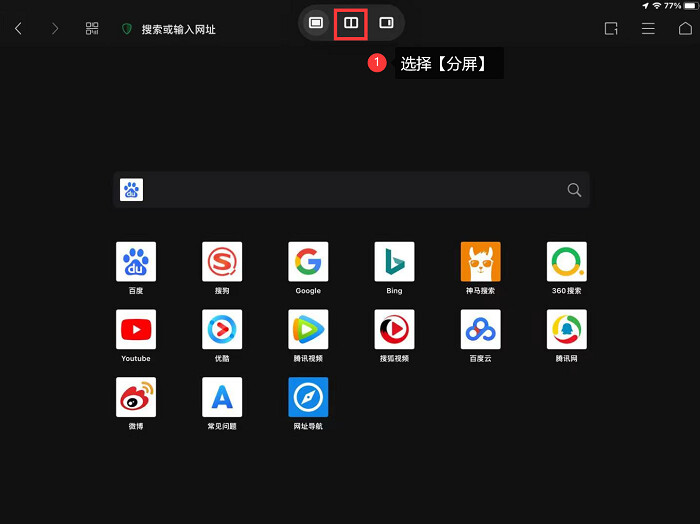Screen dimensions: 700x524
Task: Tap the magnifier search icon
Action: tap(574, 190)
